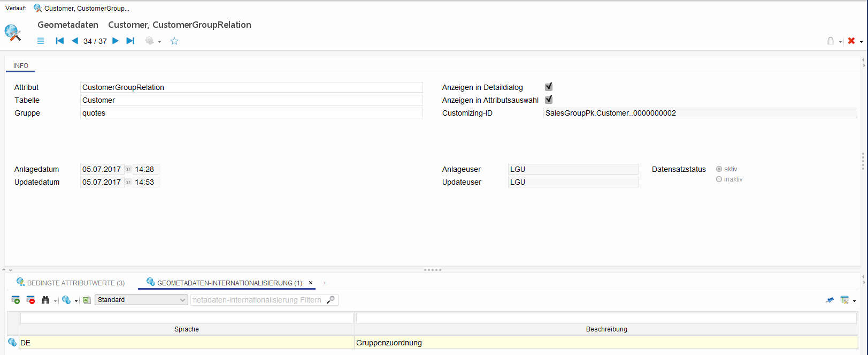Image resolution: width=868 pixels, height=355 pixels.
Task: Expand the gear actions dropdown
Action: [x=159, y=42]
